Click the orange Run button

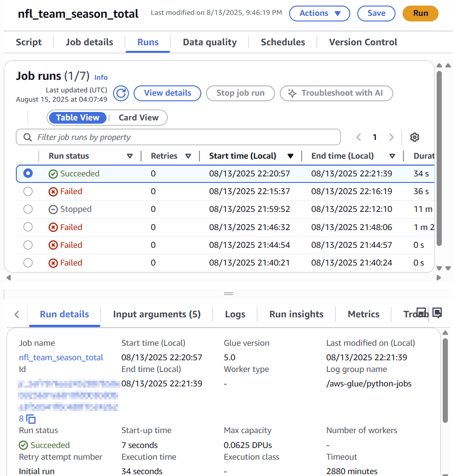pos(420,14)
